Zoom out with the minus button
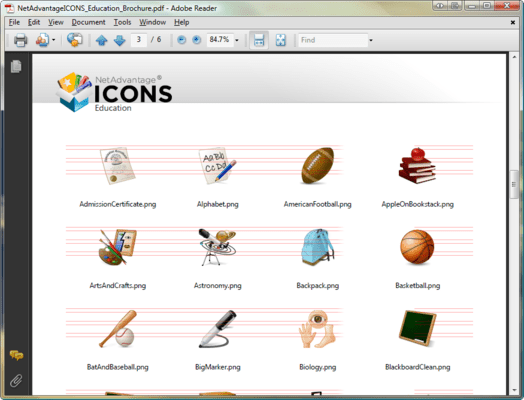 pyautogui.click(x=181, y=40)
